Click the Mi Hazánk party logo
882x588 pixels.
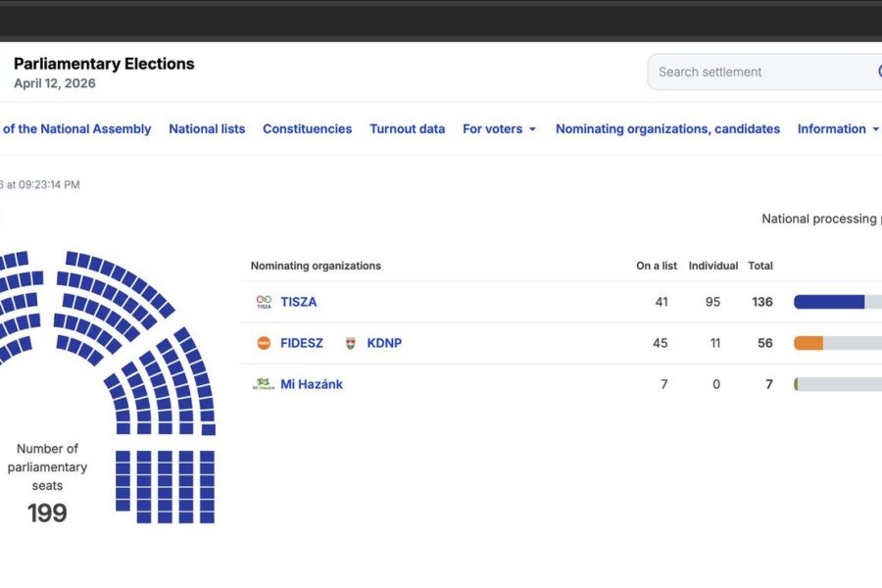pos(264,384)
